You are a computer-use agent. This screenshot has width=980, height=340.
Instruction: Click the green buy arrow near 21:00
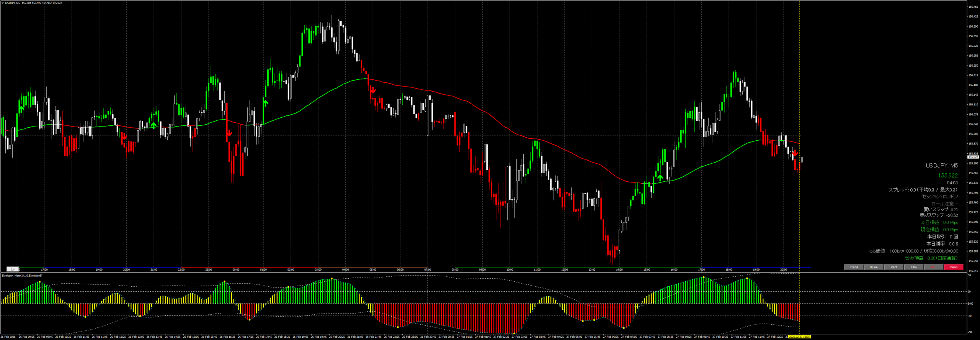tap(154, 125)
